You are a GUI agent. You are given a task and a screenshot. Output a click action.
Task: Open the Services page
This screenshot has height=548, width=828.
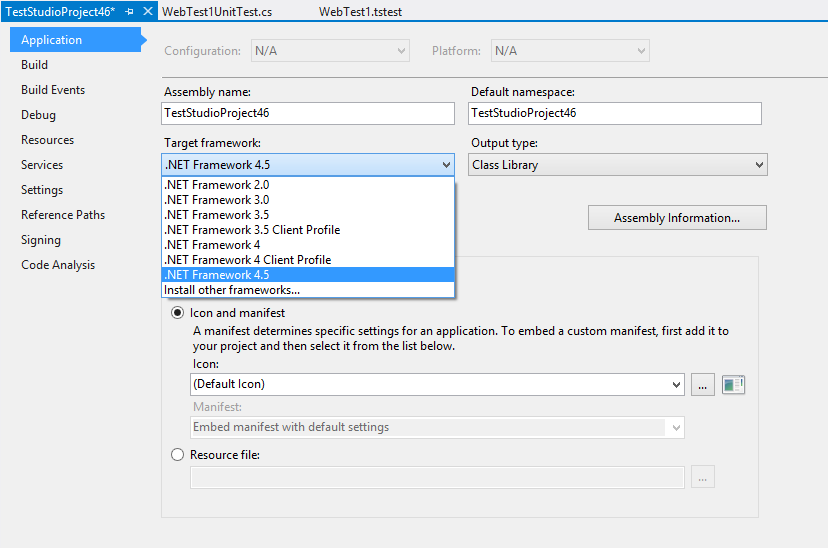coord(42,165)
